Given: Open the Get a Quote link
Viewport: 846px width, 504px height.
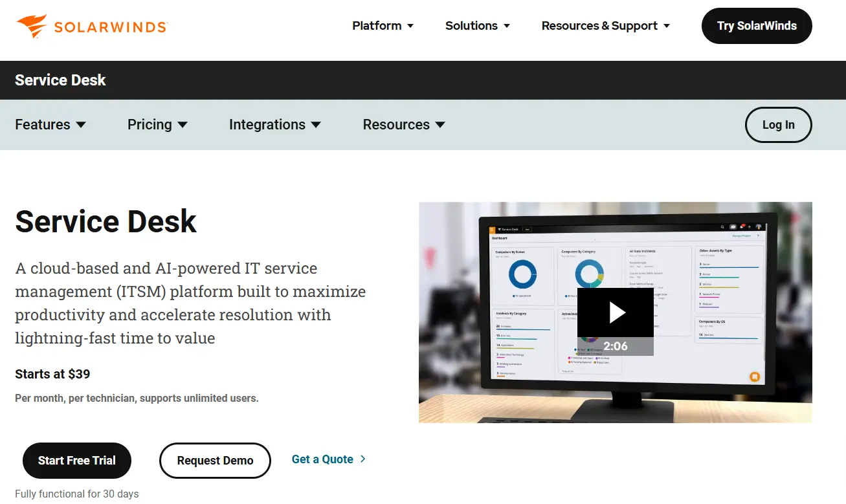Looking at the screenshot, I should coord(322,459).
